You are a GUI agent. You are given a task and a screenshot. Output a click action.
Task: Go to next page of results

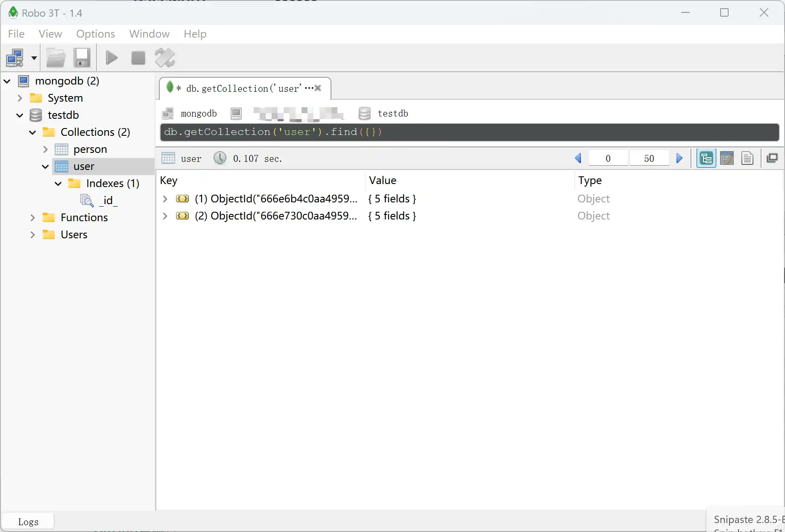(680, 158)
